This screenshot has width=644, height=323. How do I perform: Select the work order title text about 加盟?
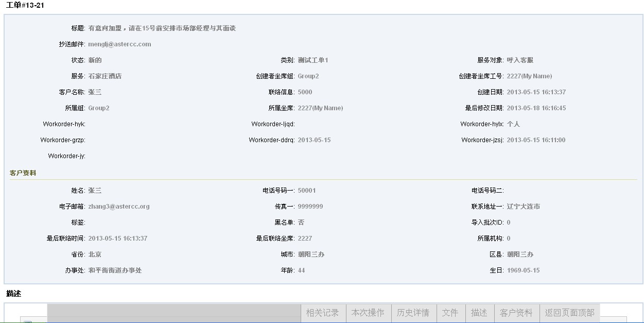click(x=162, y=28)
